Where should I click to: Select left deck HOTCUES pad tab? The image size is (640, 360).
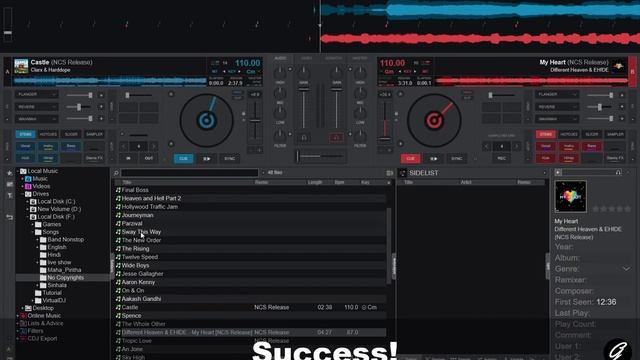[48, 134]
